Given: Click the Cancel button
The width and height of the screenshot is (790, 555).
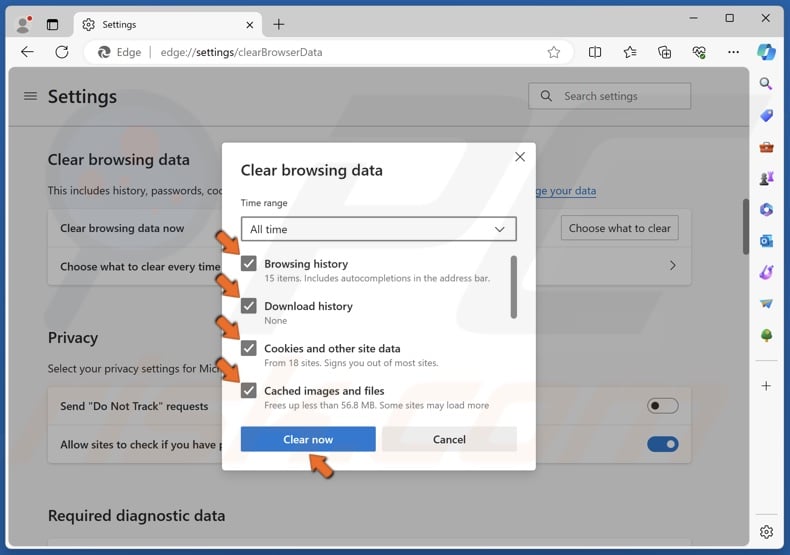Looking at the screenshot, I should pyautogui.click(x=449, y=439).
